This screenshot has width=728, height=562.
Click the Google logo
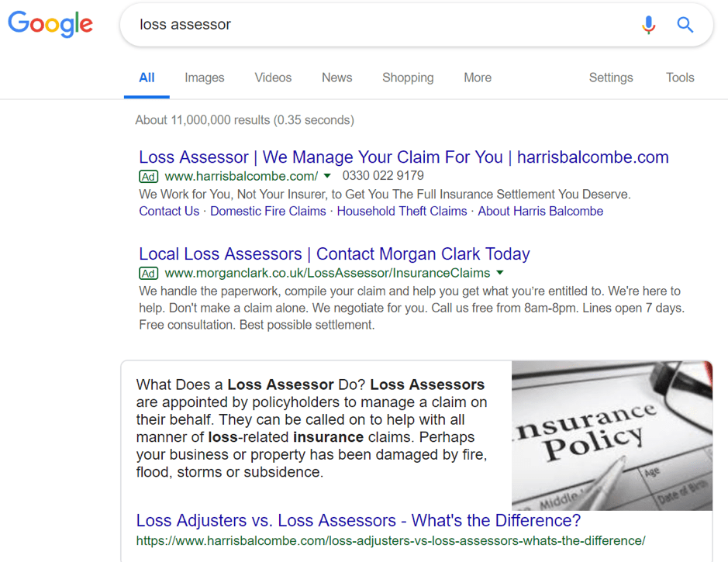click(50, 24)
